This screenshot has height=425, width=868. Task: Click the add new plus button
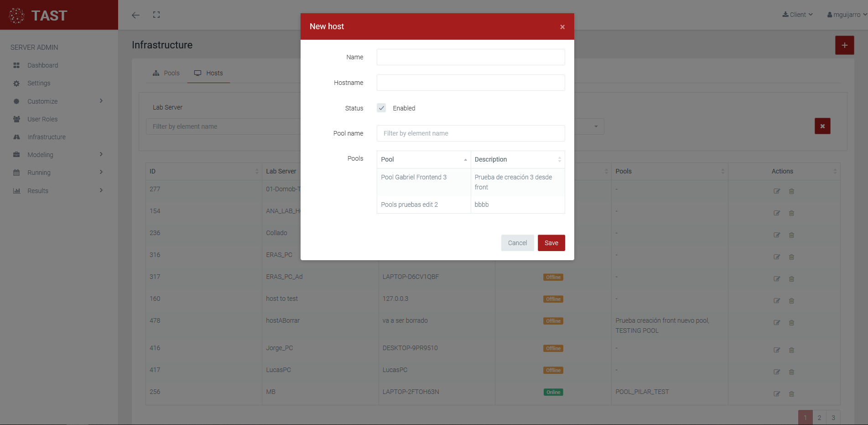844,45
